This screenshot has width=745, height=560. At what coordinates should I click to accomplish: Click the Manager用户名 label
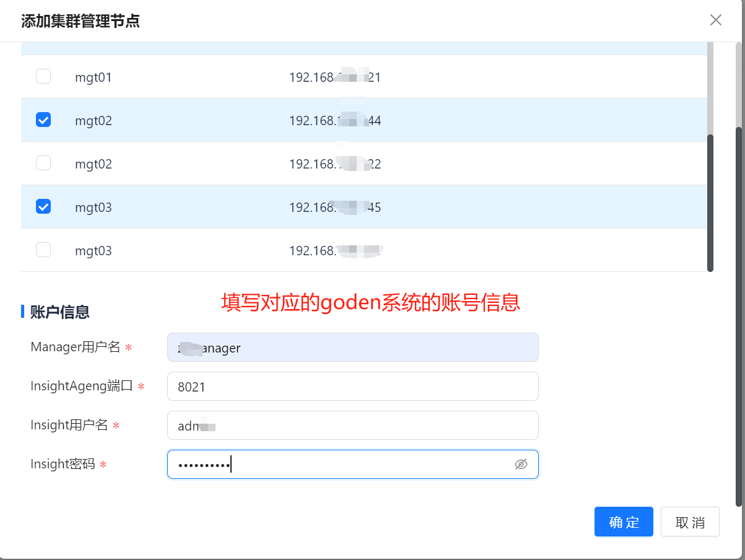75,347
